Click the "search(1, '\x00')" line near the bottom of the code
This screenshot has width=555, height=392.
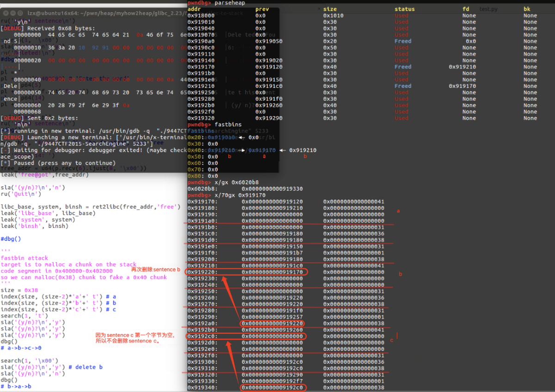(x=29, y=361)
